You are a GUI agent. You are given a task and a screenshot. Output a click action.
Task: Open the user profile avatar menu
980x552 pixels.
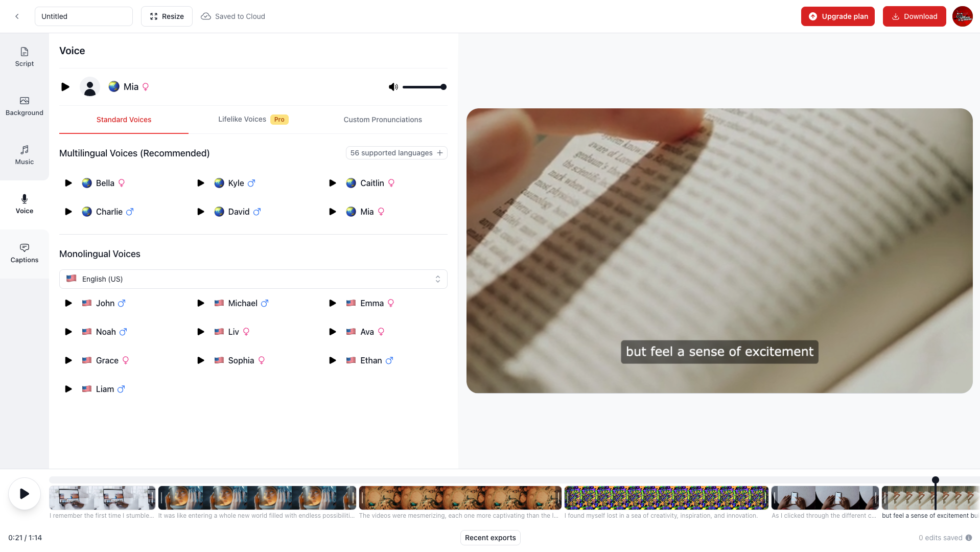tap(962, 16)
